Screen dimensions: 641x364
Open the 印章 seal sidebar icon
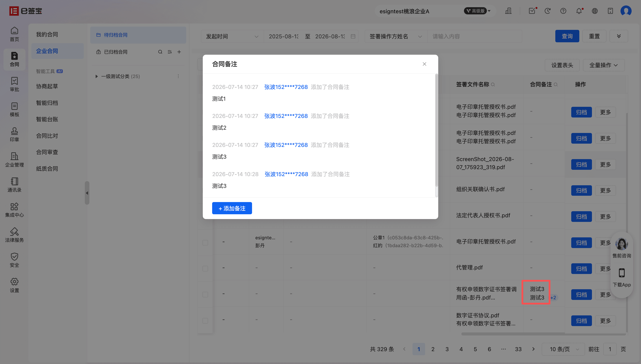pos(14,134)
